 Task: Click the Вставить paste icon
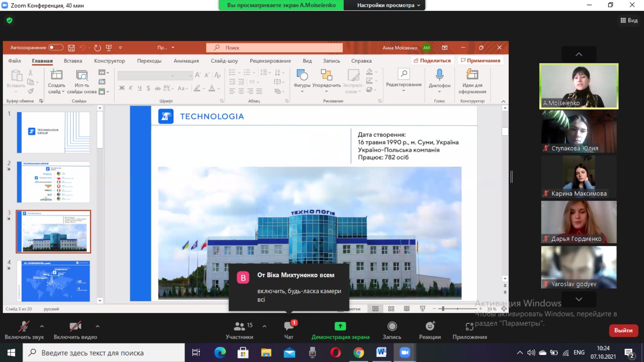click(16, 76)
